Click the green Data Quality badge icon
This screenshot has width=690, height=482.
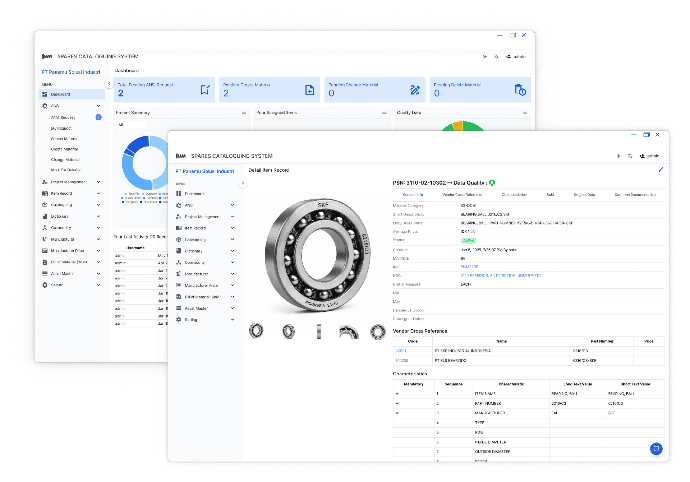tap(492, 183)
